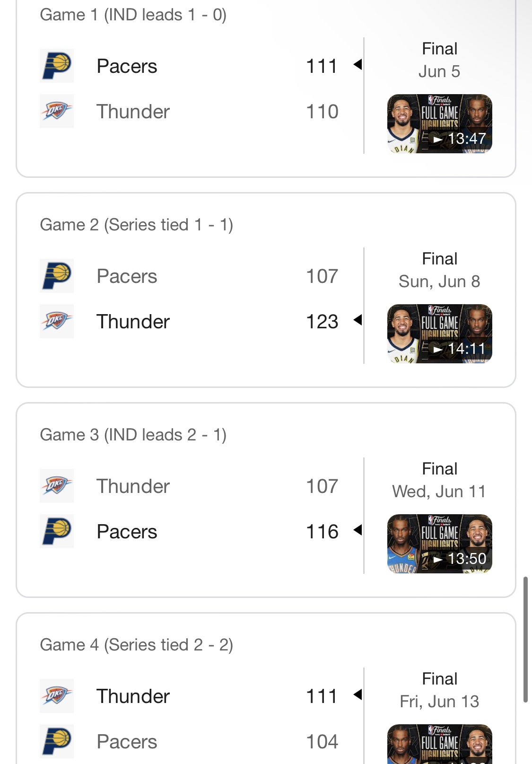Click the Thunder logo in Game 4
The height and width of the screenshot is (764, 532).
tap(57, 696)
